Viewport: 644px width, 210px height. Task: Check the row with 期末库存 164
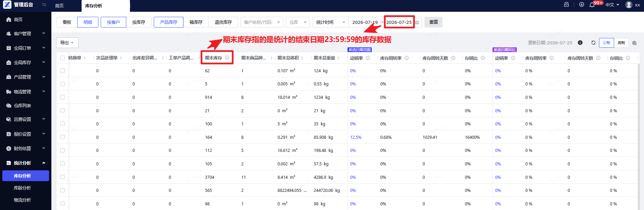[x=62, y=137]
